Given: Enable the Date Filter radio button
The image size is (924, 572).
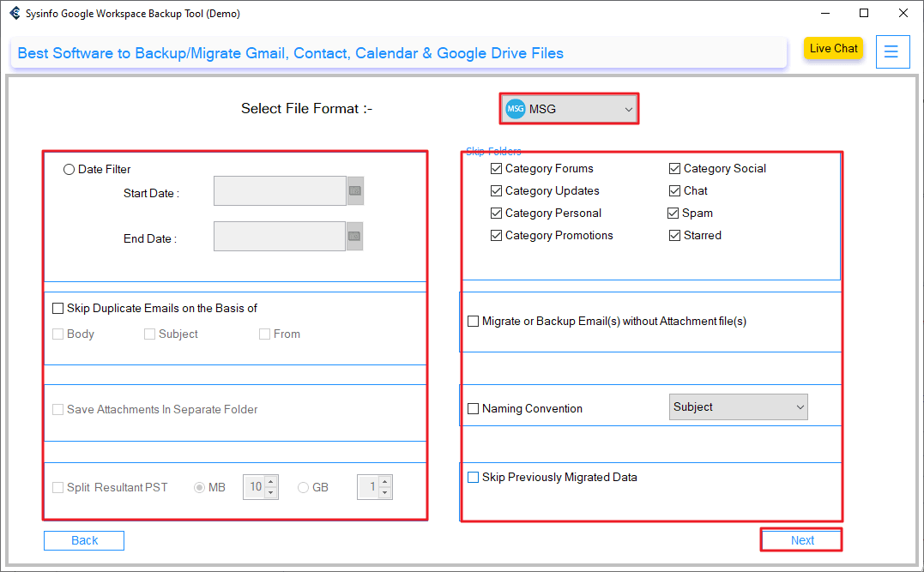Looking at the screenshot, I should tap(69, 170).
